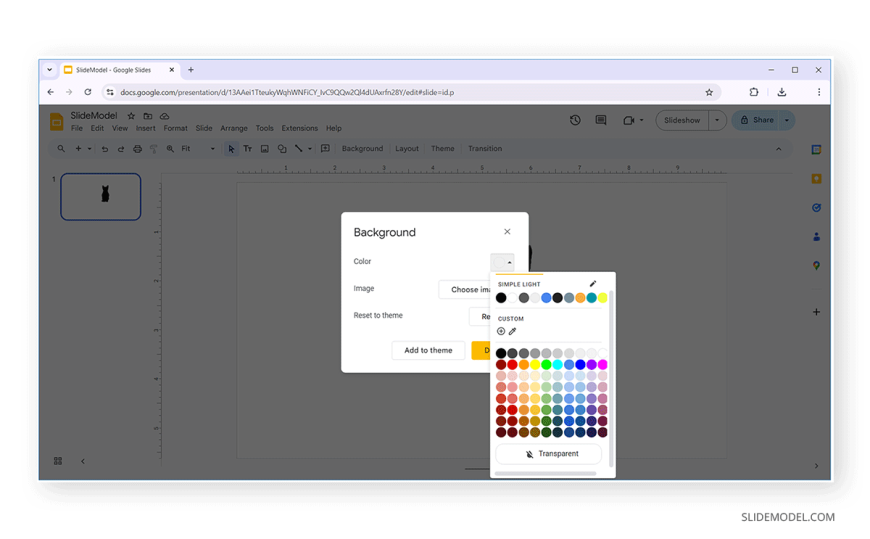
Task: Open the Format menu
Action: [x=175, y=128]
